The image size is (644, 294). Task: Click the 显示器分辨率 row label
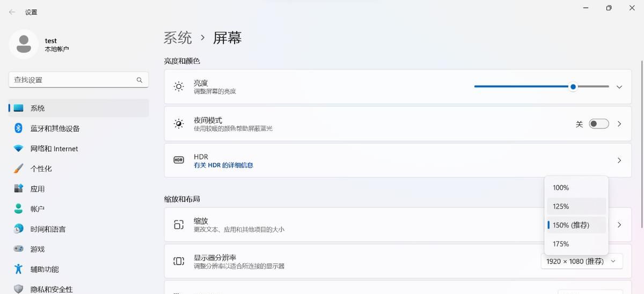(215, 258)
